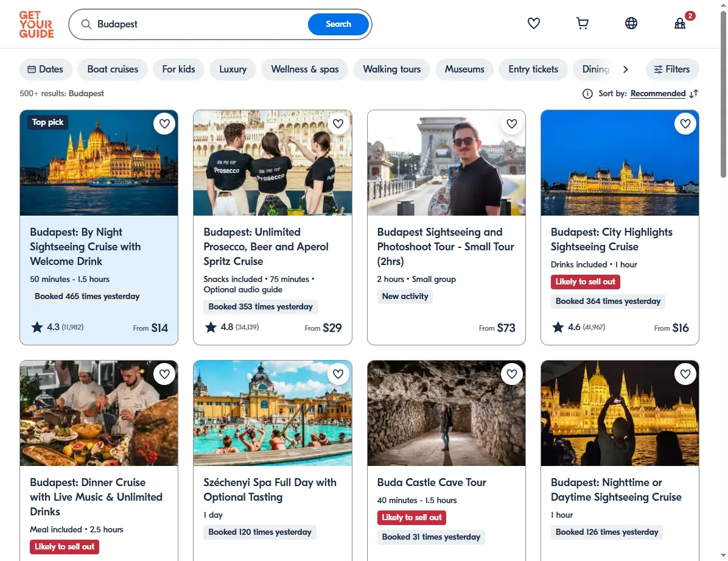
Task: Toggle sort order arrows icon
Action: tap(694, 94)
